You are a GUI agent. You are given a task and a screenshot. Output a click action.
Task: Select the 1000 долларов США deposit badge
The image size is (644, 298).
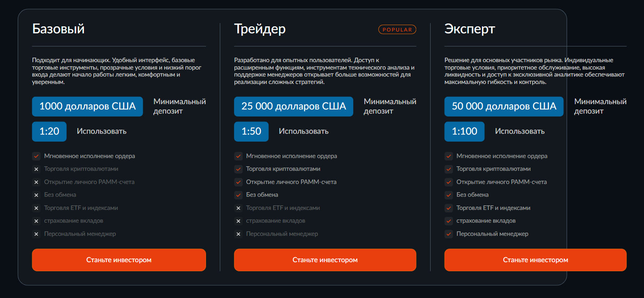88,107
